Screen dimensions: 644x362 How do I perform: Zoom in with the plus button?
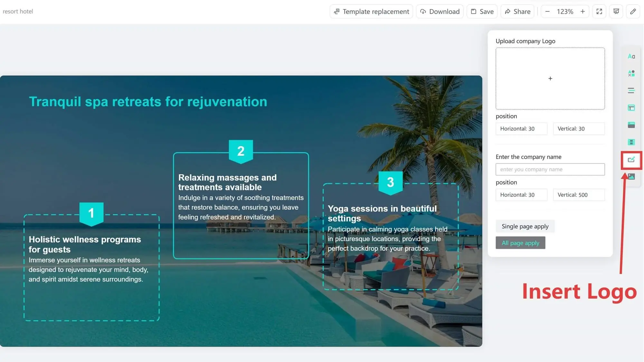click(582, 12)
